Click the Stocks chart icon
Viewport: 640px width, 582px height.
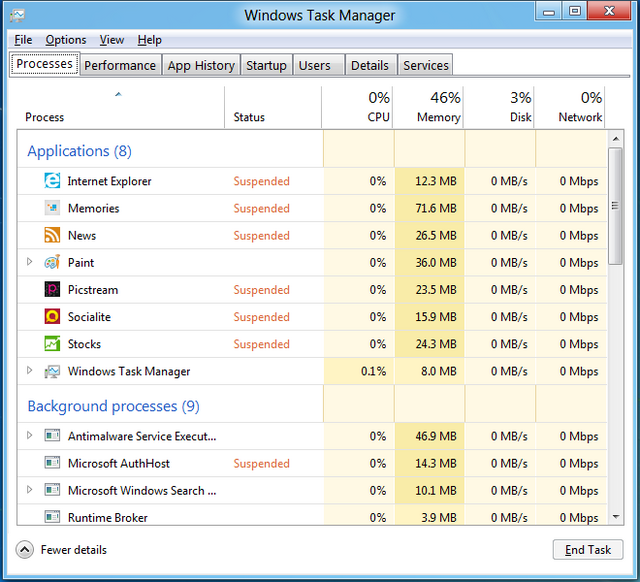tap(52, 344)
